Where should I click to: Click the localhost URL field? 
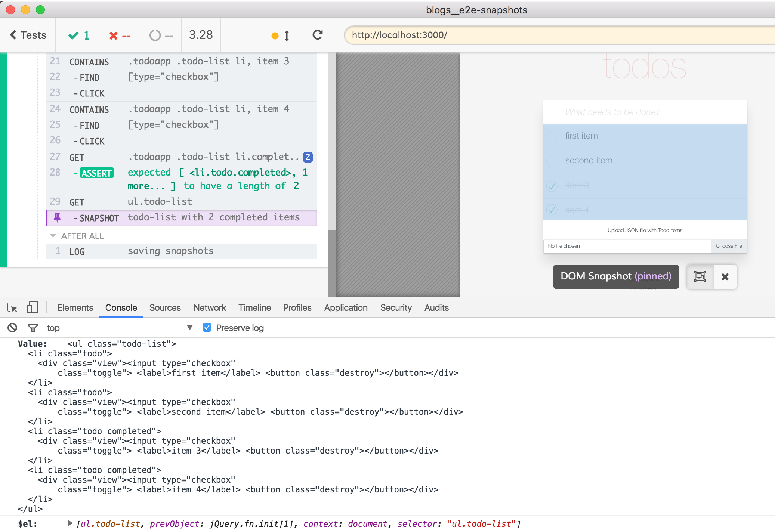(523, 35)
